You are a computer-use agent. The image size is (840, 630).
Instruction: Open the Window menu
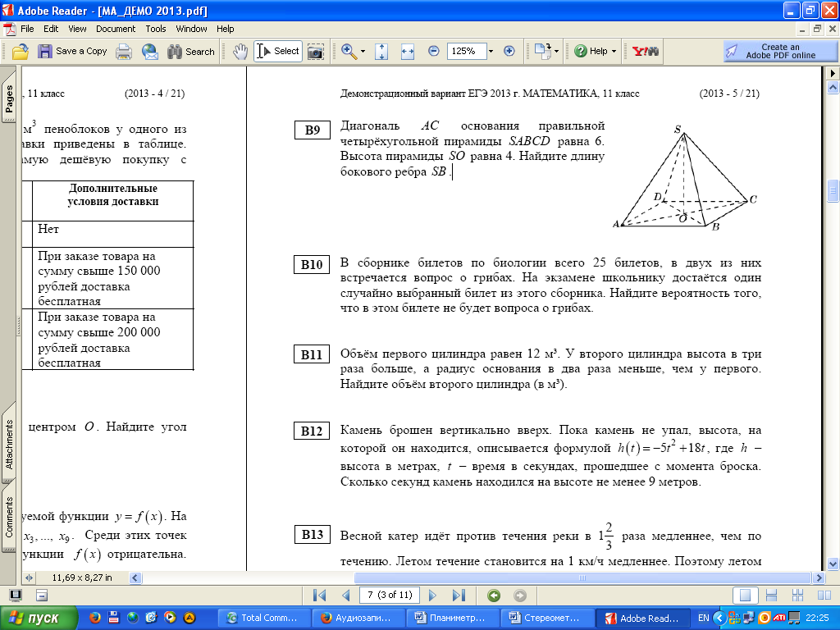pyautogui.click(x=191, y=29)
